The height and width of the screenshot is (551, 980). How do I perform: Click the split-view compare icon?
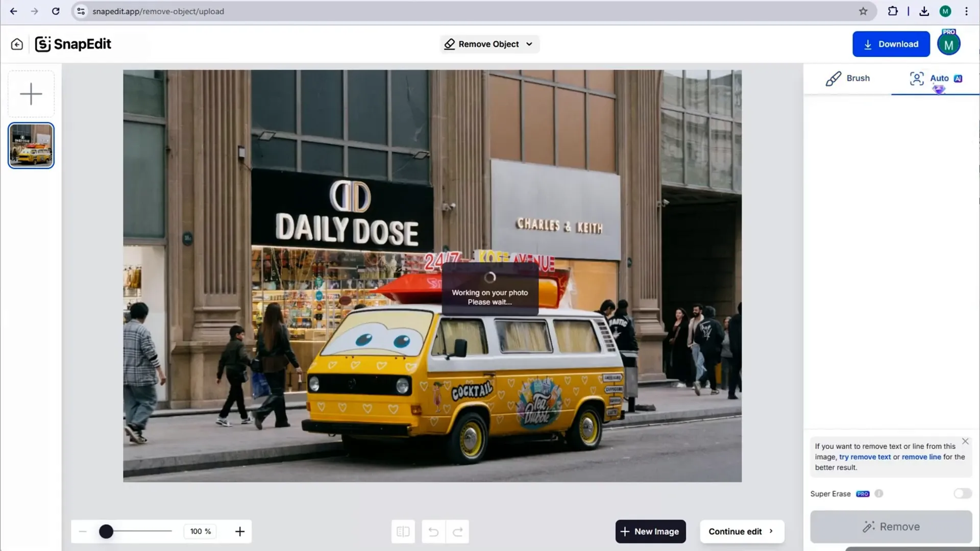coord(403,532)
